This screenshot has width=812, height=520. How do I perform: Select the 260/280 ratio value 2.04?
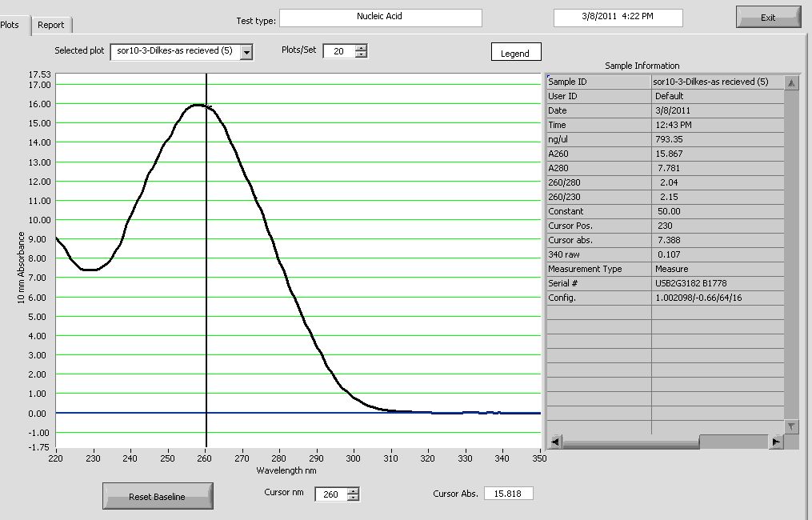pos(718,183)
